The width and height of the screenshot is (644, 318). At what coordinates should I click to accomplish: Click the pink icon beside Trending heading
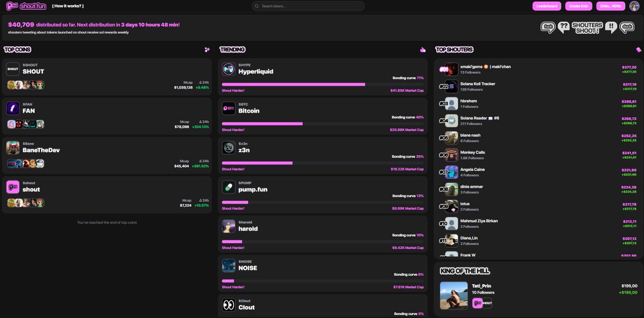point(423,49)
